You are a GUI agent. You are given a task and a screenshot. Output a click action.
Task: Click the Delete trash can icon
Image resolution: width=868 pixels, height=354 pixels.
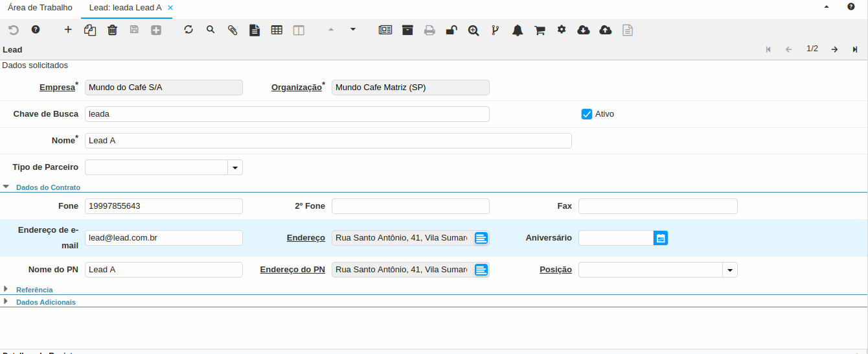pyautogui.click(x=112, y=30)
